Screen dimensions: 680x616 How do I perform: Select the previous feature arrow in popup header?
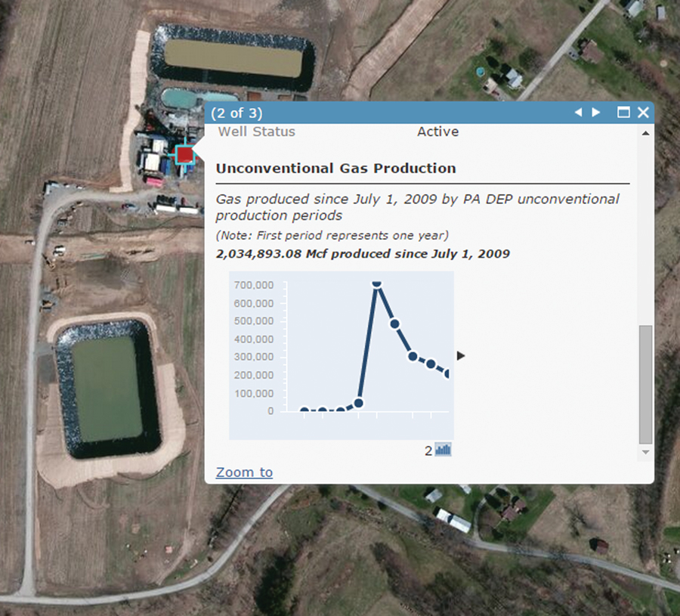(x=577, y=112)
